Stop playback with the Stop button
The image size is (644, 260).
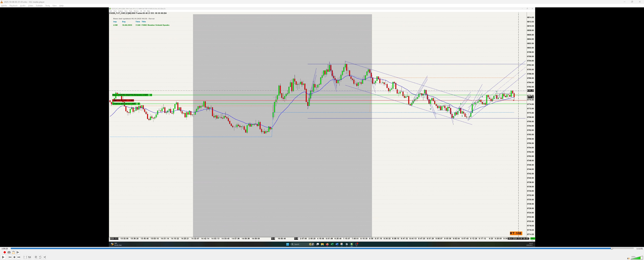(14, 257)
